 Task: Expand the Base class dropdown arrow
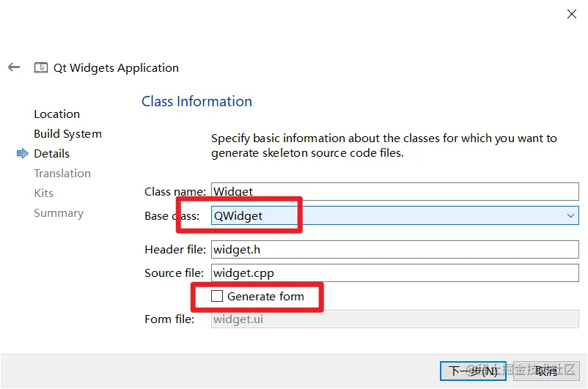coord(570,215)
